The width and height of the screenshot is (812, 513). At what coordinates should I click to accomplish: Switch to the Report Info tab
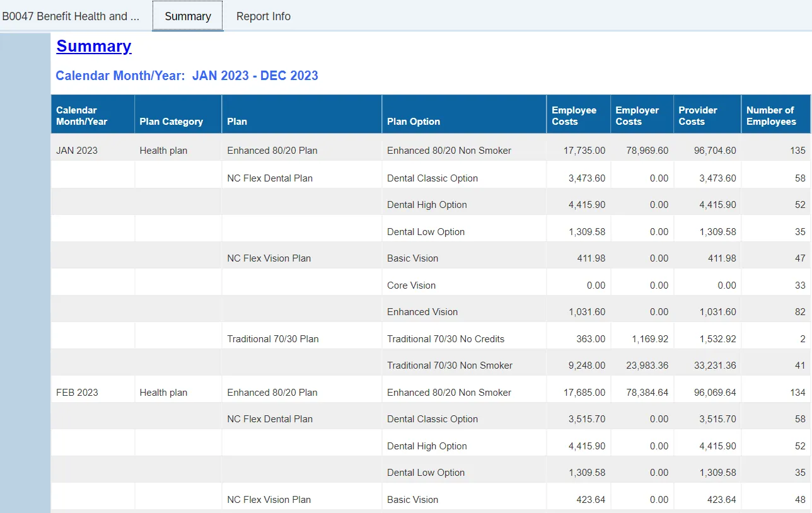click(x=263, y=16)
